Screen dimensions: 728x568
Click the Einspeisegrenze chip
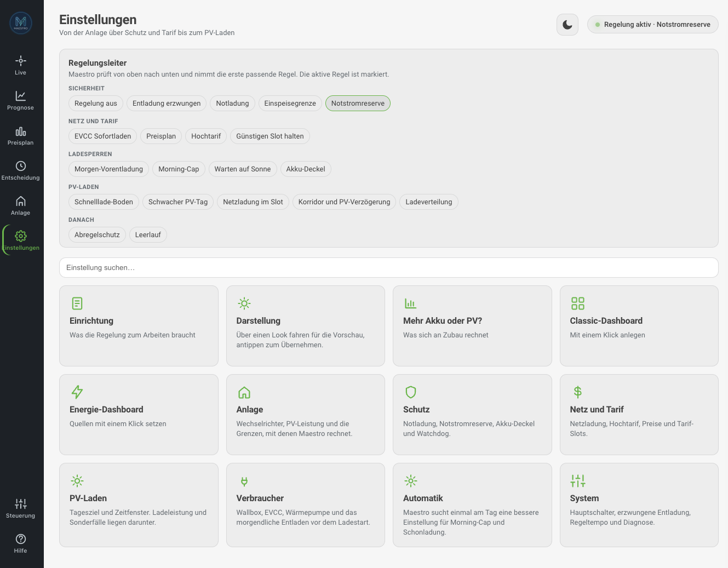290,104
